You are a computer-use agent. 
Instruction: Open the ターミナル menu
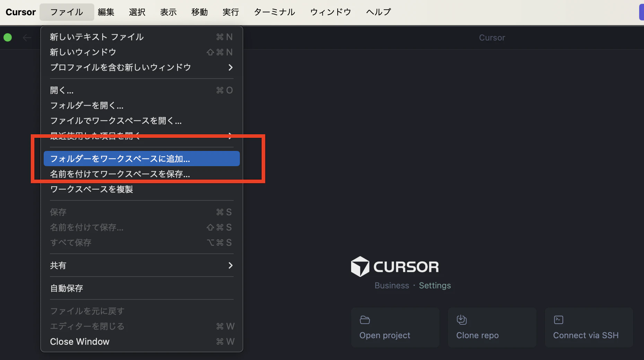point(275,12)
